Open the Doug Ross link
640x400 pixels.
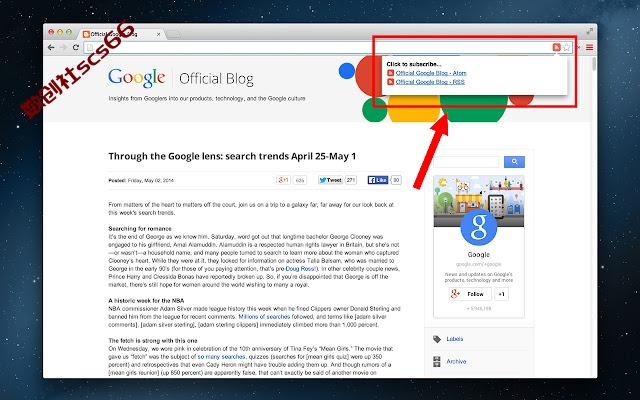(x=300, y=269)
